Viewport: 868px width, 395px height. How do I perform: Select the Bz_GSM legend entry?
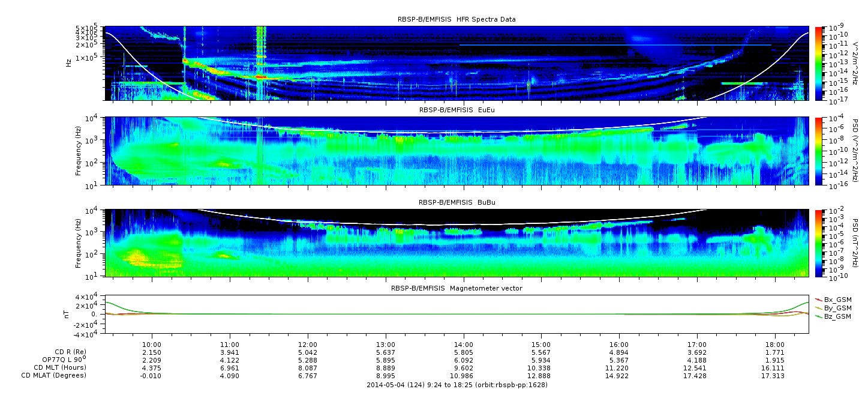click(837, 316)
